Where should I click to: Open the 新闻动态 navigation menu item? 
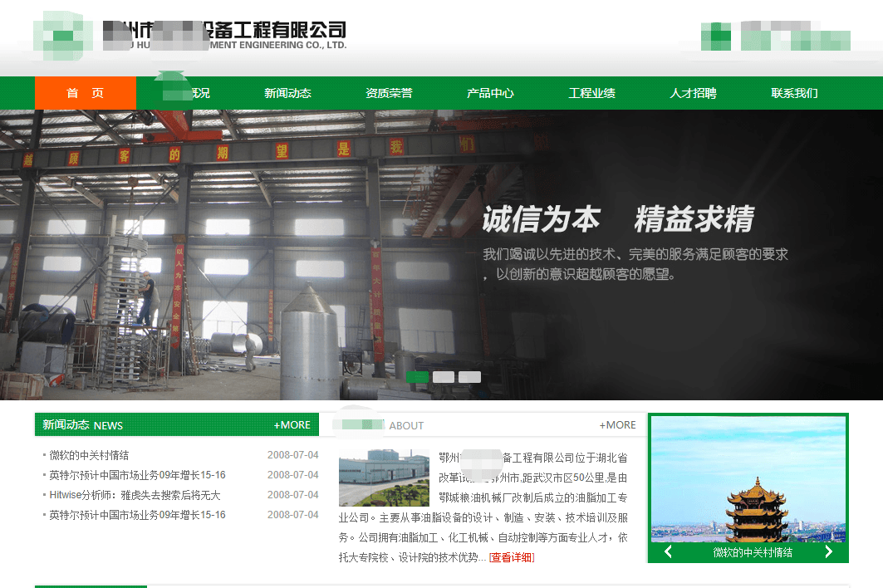pos(287,93)
